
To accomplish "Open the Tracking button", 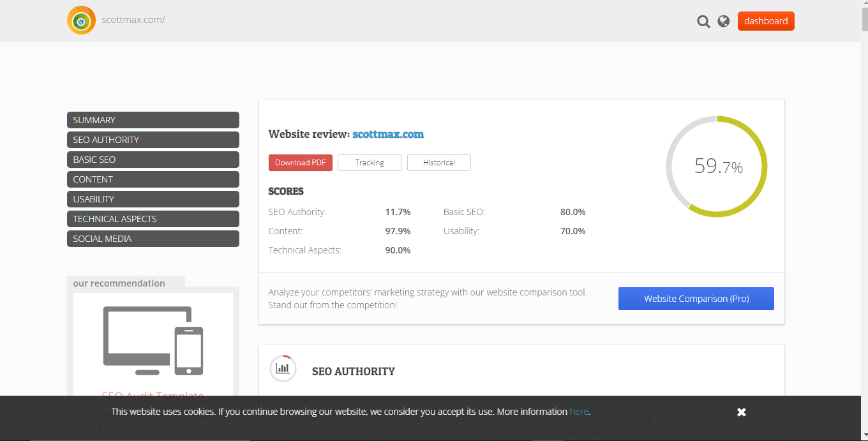I will coord(370,163).
